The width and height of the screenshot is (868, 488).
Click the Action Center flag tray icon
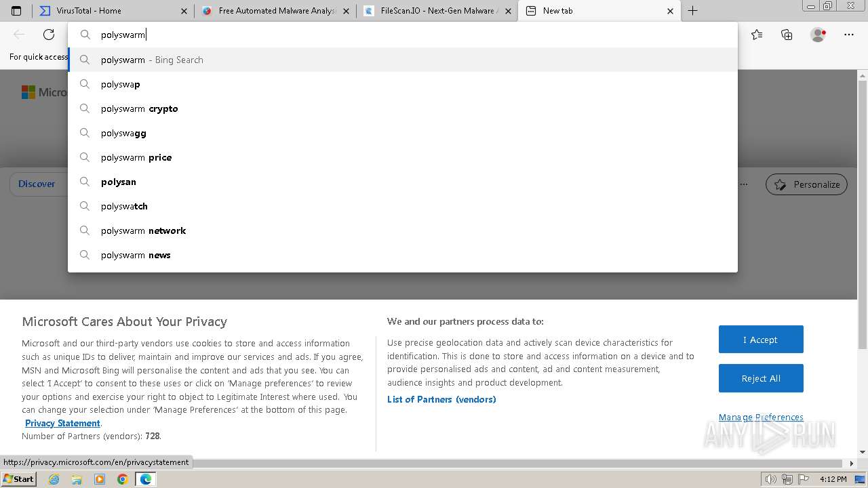click(802, 479)
